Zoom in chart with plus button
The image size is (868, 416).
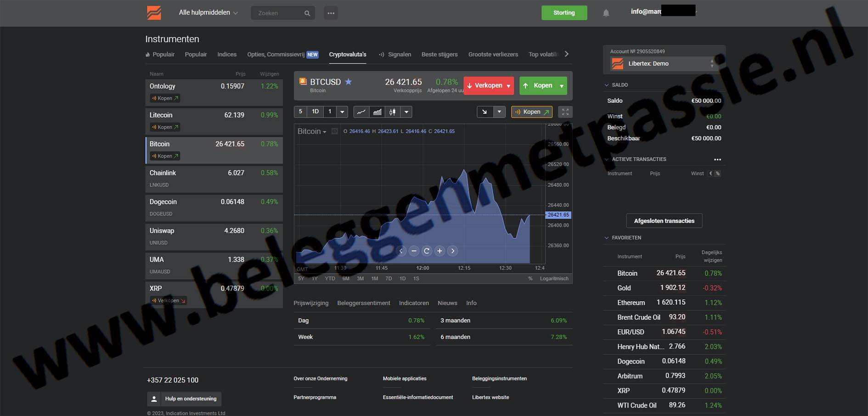tap(440, 251)
